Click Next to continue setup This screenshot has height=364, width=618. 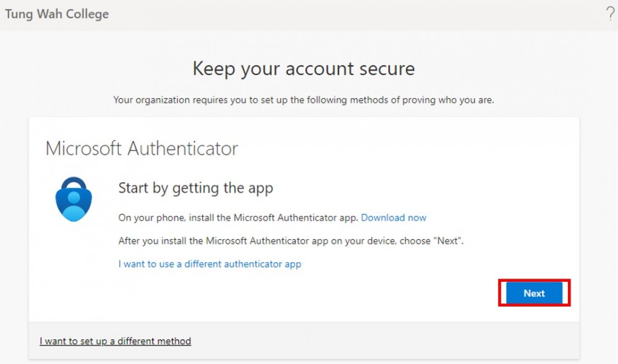(x=534, y=293)
